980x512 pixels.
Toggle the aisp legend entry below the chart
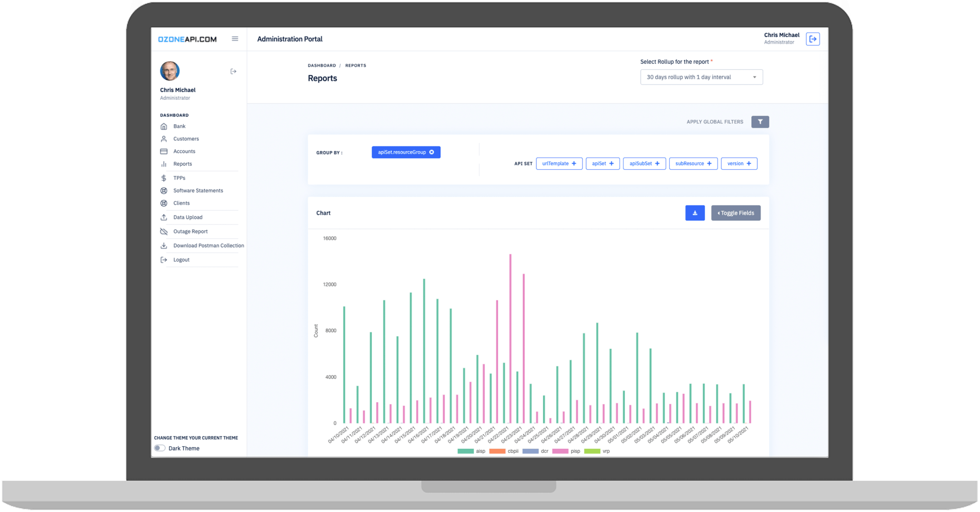471,451
